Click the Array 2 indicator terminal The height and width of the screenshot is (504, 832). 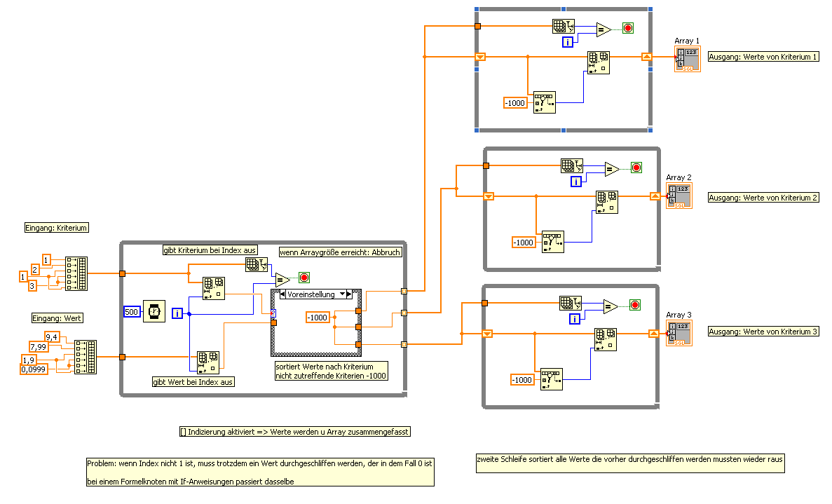[679, 196]
